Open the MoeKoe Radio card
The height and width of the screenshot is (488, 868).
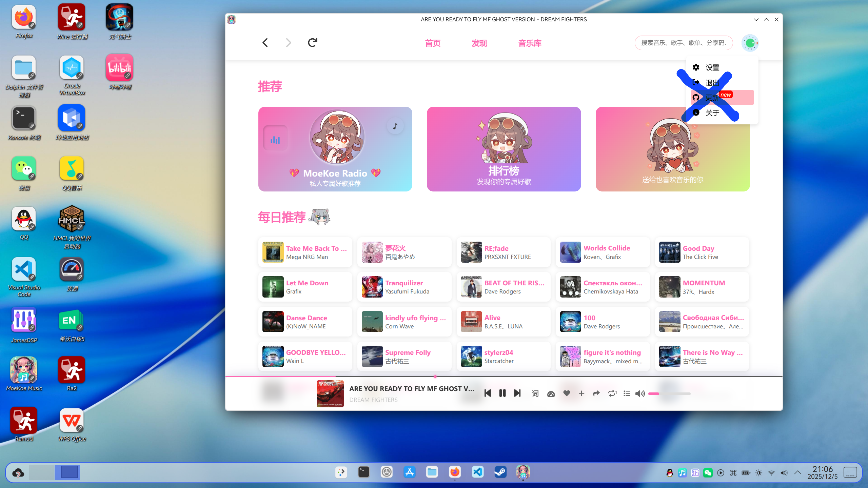point(335,149)
